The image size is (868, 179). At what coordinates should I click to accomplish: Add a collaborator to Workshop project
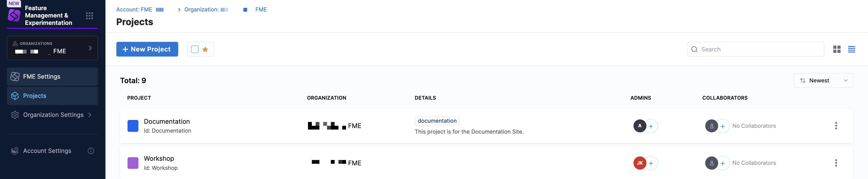click(723, 164)
